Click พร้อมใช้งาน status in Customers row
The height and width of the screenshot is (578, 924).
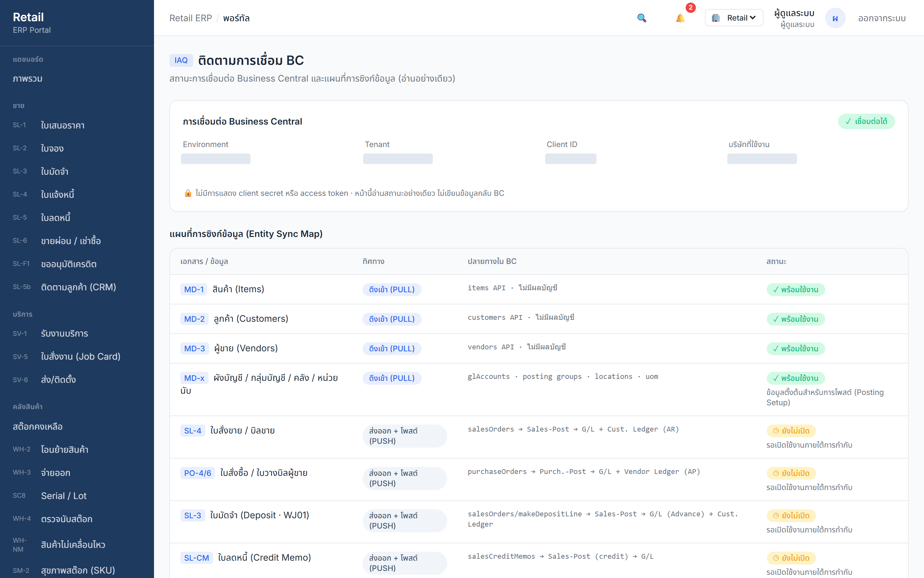point(796,319)
